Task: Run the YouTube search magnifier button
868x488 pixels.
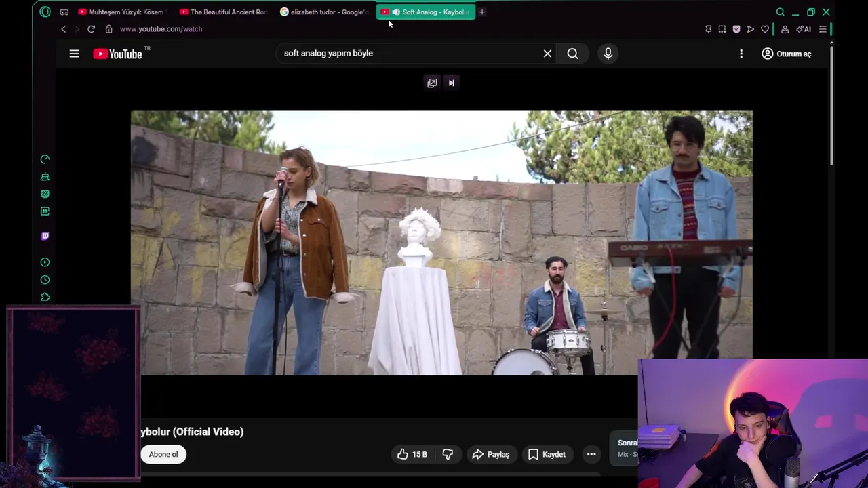Action: point(572,54)
